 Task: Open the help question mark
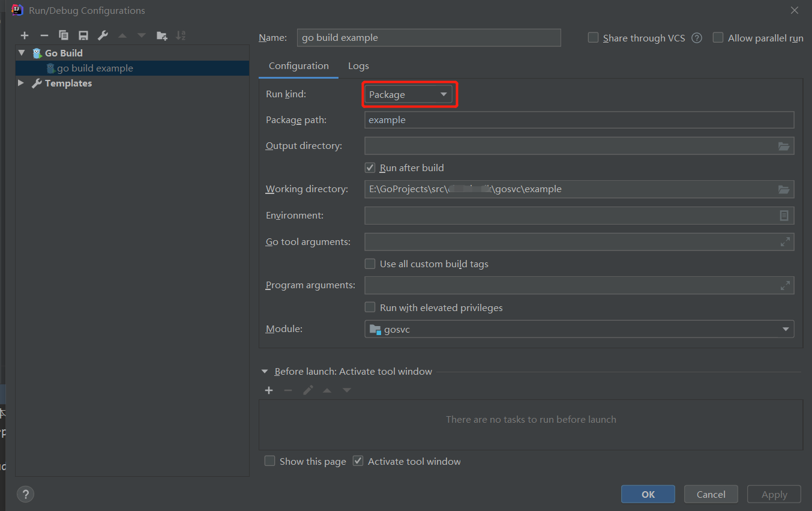click(x=25, y=494)
